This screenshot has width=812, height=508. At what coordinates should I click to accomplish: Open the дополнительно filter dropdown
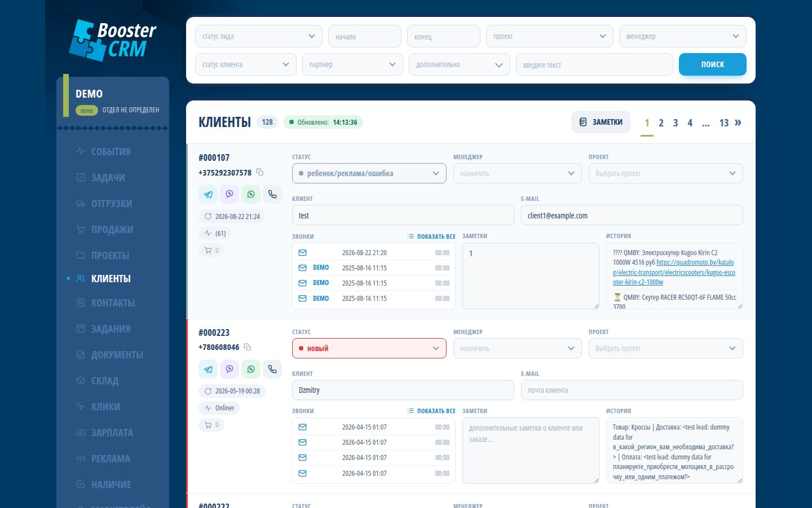pos(460,64)
